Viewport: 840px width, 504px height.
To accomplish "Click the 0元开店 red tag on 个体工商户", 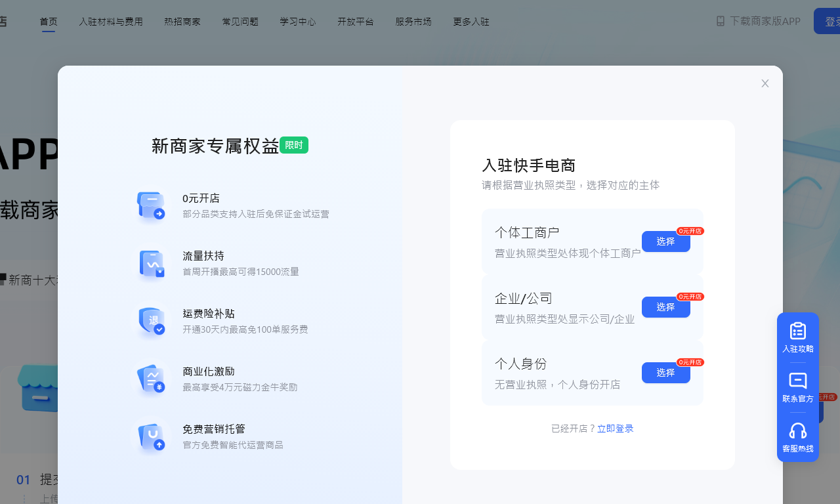I will 690,231.
